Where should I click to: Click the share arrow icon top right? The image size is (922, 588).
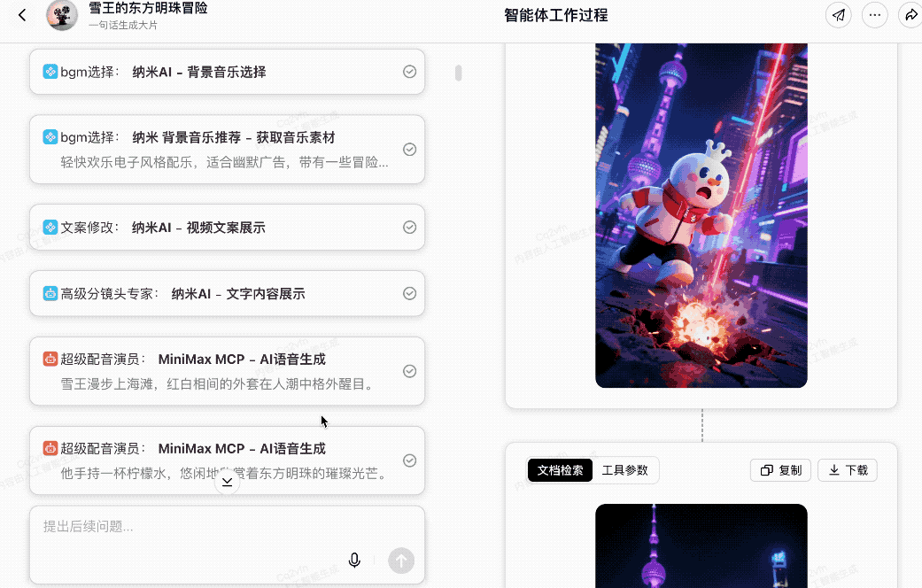(x=911, y=15)
